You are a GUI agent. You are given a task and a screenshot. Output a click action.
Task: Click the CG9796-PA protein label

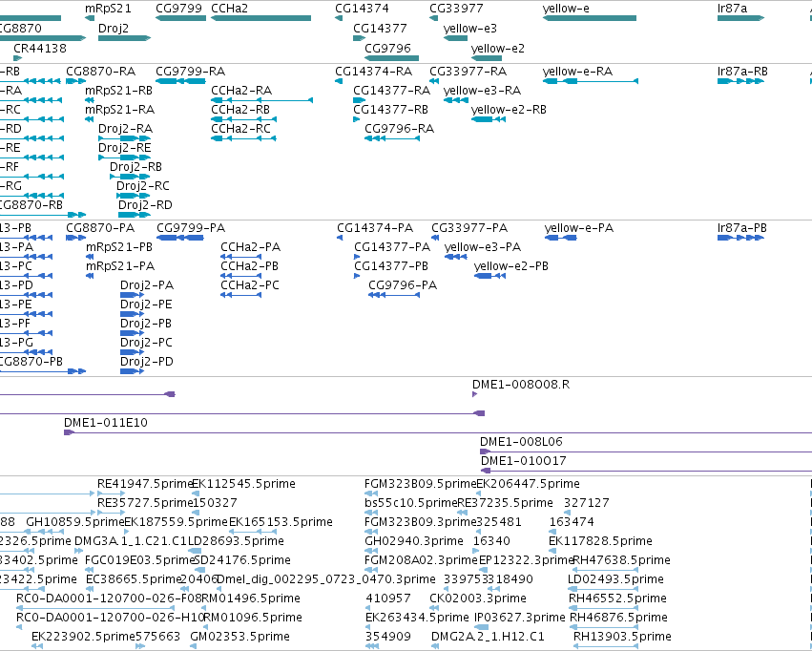tap(403, 284)
